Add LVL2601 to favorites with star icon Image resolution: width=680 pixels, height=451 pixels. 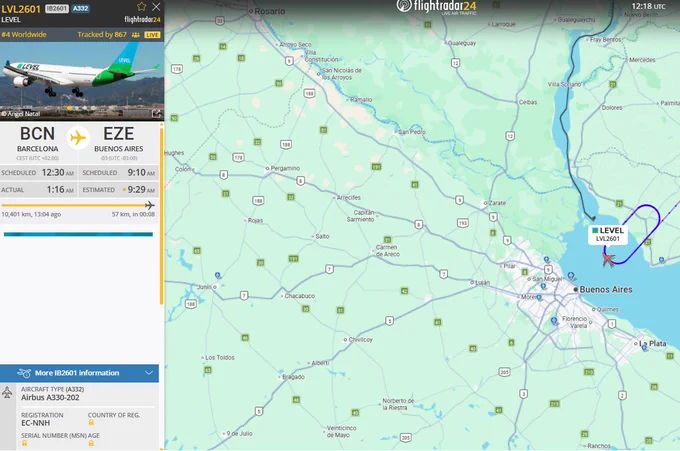click(141, 7)
